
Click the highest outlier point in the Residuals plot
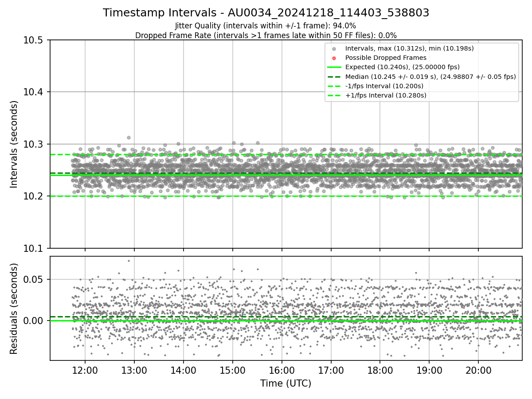click(x=129, y=261)
